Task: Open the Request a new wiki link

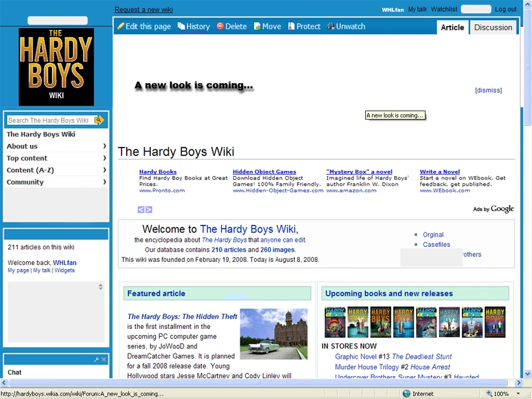Action: click(144, 10)
